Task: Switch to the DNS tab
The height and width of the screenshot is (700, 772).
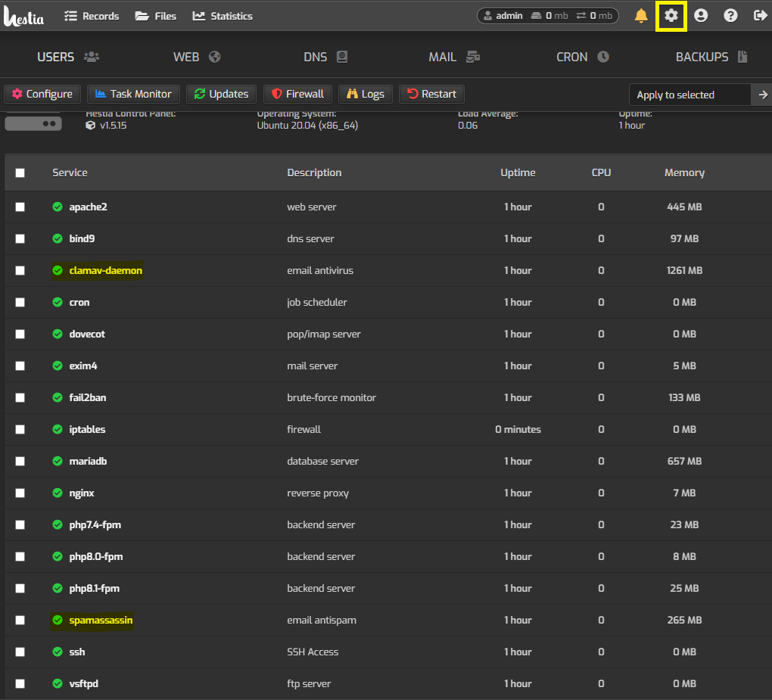Action: (x=325, y=57)
